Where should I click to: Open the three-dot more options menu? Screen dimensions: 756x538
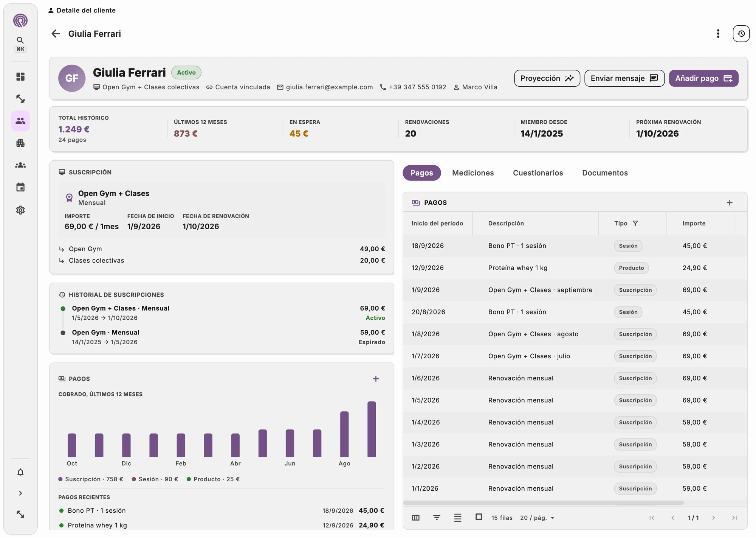[718, 34]
